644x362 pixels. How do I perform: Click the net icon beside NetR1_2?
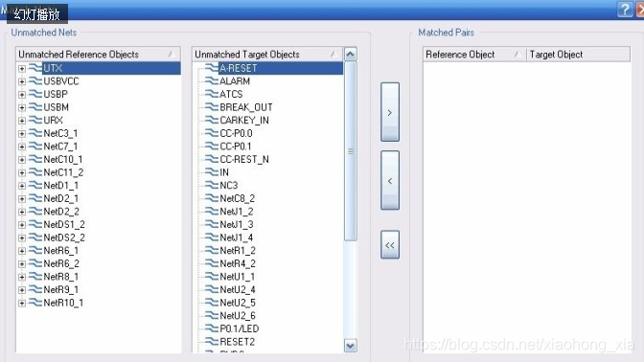click(212, 250)
